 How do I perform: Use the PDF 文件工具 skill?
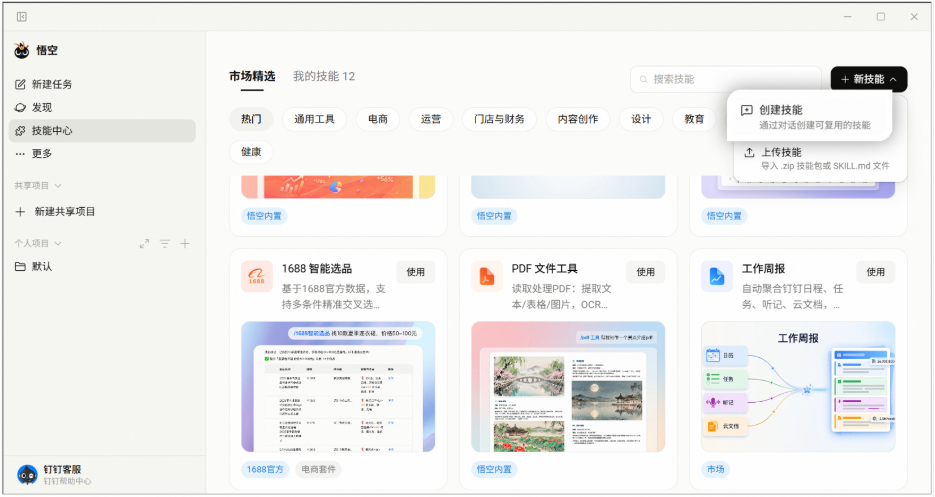[646, 272]
